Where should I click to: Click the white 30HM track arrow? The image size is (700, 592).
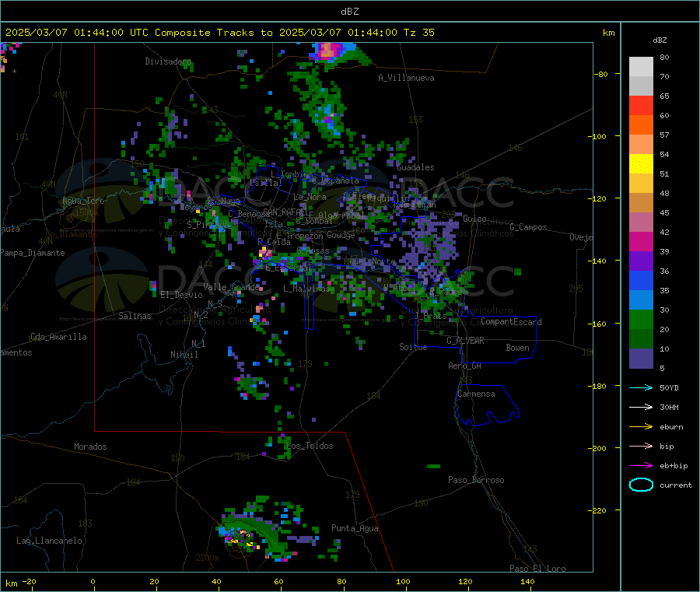641,407
